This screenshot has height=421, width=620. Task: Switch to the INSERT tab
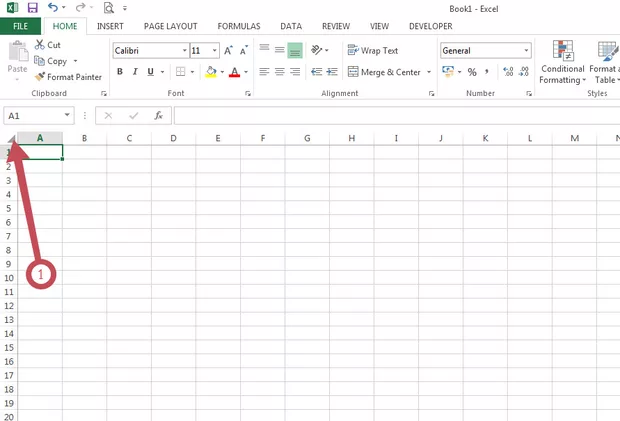tap(110, 26)
